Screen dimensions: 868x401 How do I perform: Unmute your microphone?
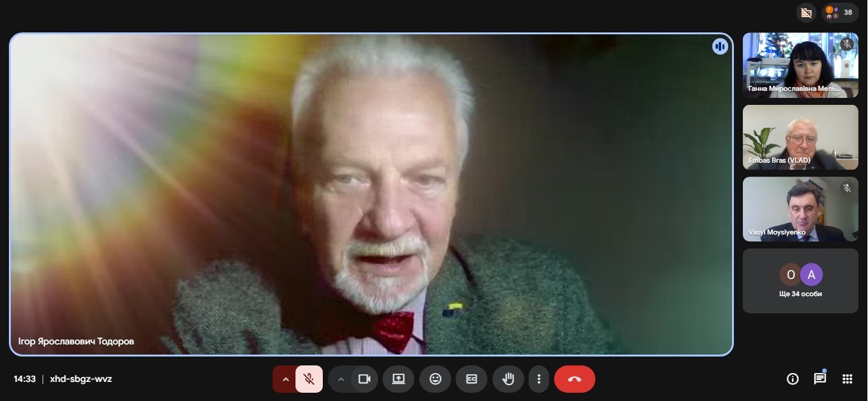[309, 379]
